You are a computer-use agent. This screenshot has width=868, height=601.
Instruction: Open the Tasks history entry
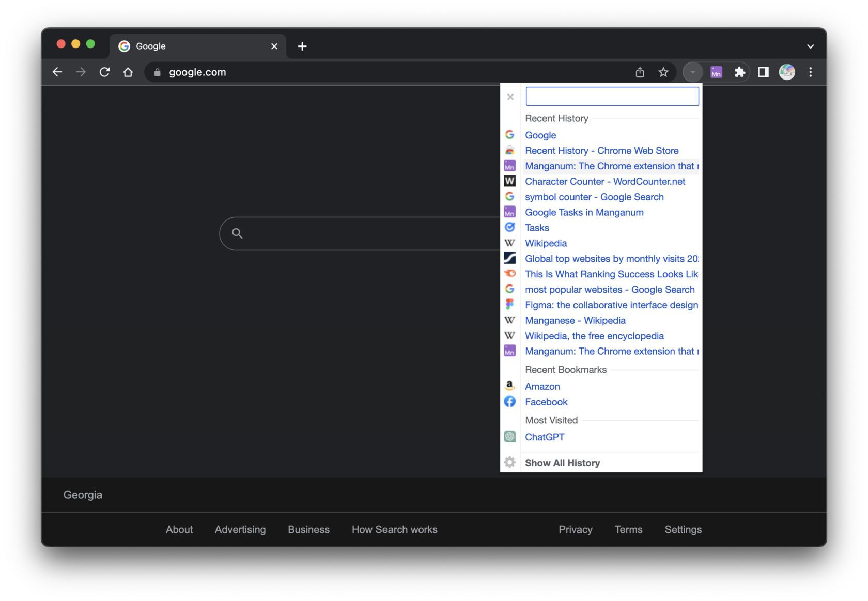(537, 228)
